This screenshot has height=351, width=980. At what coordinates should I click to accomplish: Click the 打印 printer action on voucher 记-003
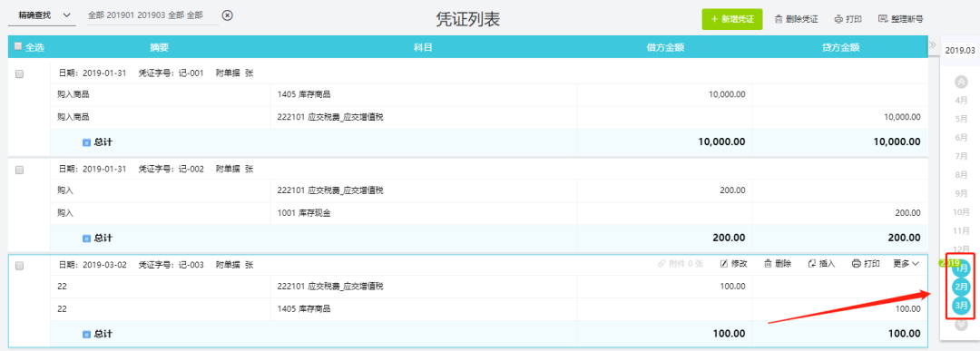point(867,264)
